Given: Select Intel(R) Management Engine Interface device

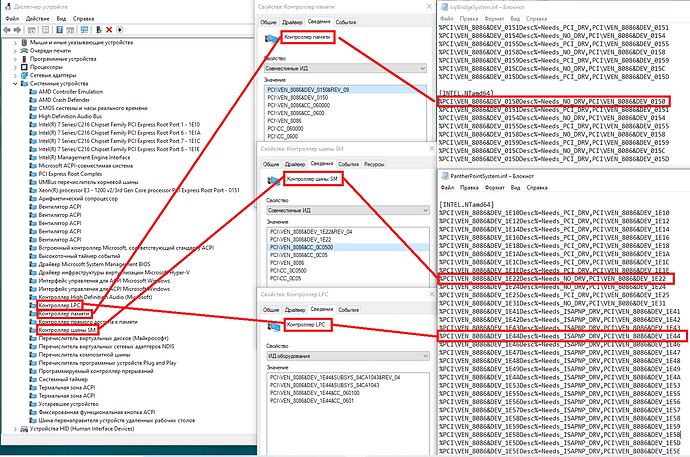Looking at the screenshot, I should click(x=84, y=157).
